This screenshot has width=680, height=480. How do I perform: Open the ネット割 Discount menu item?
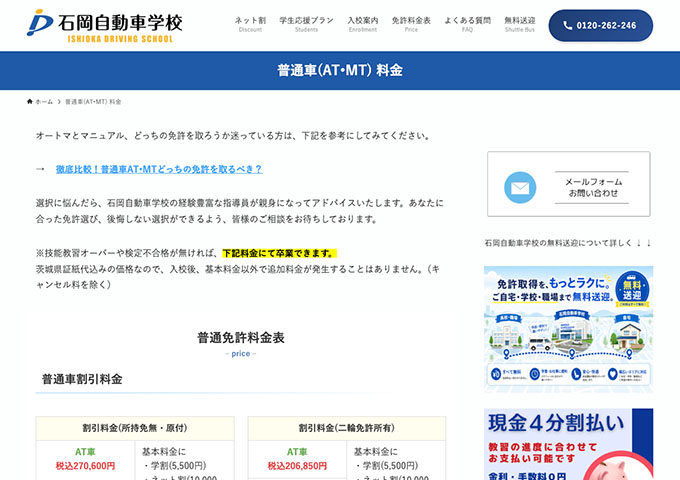250,24
